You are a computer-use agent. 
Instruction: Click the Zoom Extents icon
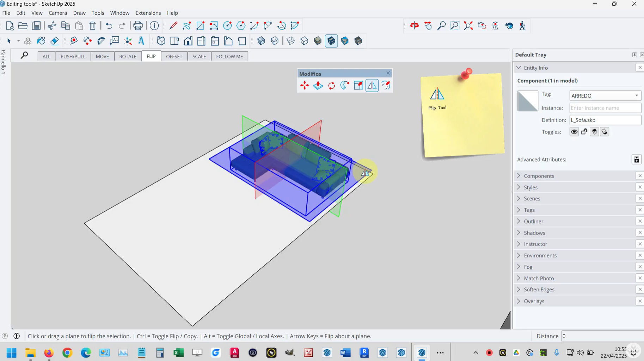(x=468, y=26)
